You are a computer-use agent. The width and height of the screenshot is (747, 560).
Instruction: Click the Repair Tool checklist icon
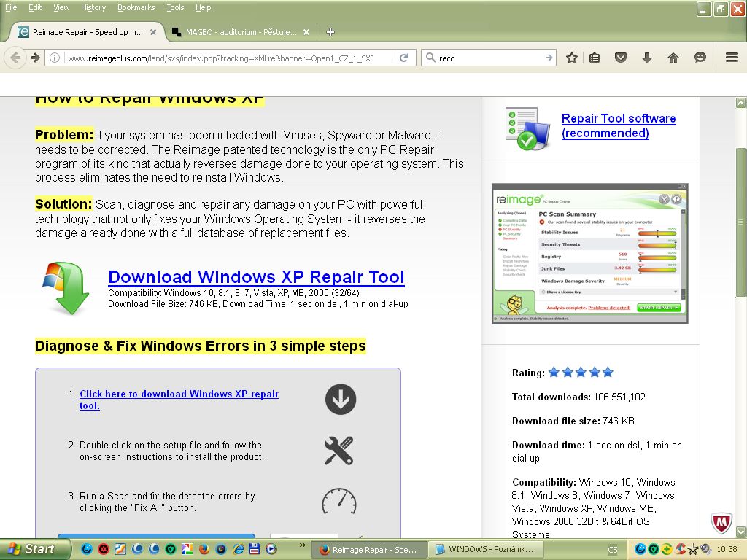pos(527,128)
